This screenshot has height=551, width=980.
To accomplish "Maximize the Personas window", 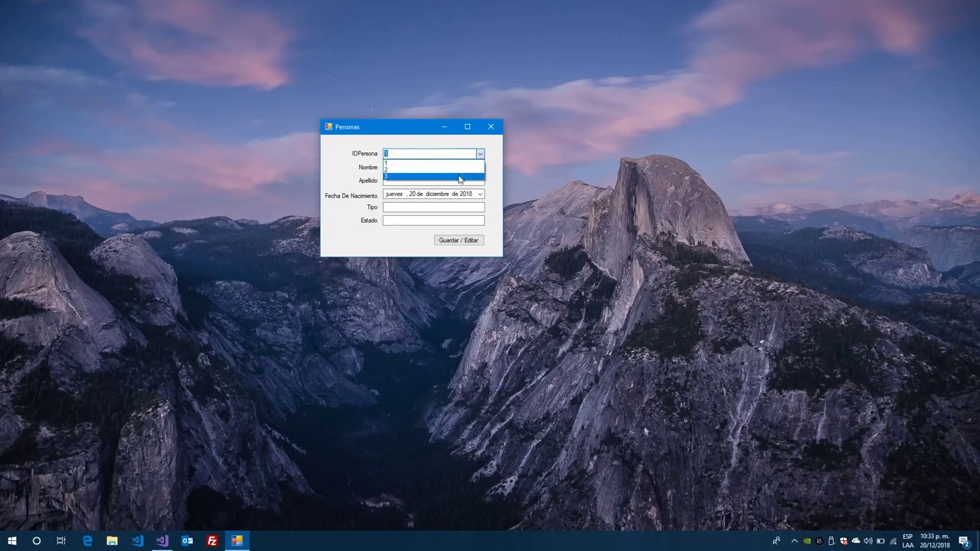I will click(467, 127).
